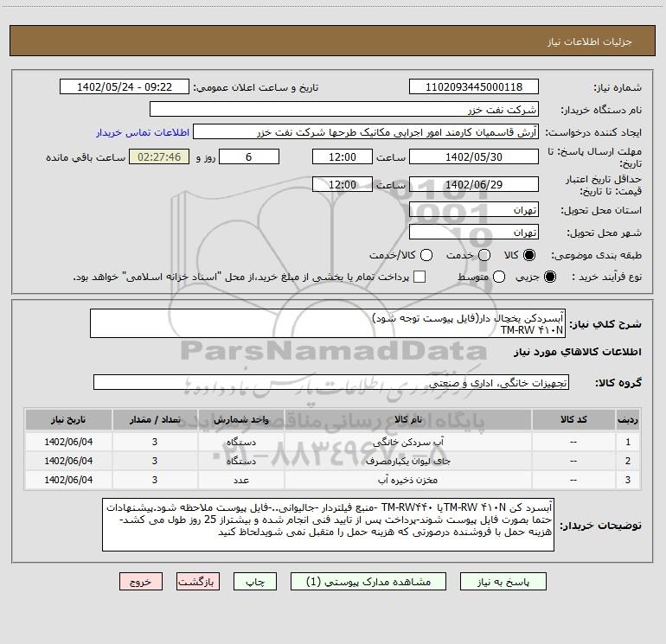Select the متوسط purchase type radio
This screenshot has height=644, width=666.
pyautogui.click(x=499, y=277)
